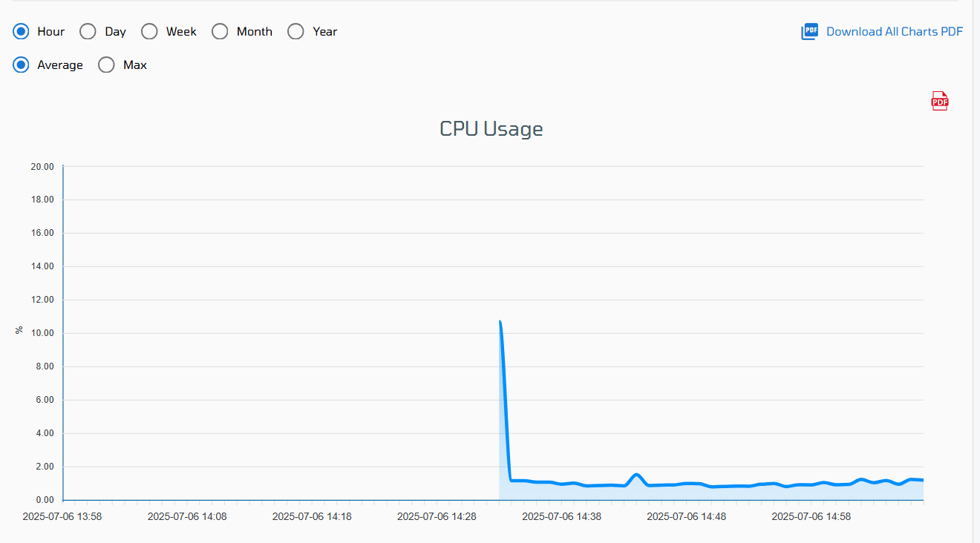This screenshot has width=980, height=543.
Task: Click the page's vertical scrollbar on the right
Action: 976,271
